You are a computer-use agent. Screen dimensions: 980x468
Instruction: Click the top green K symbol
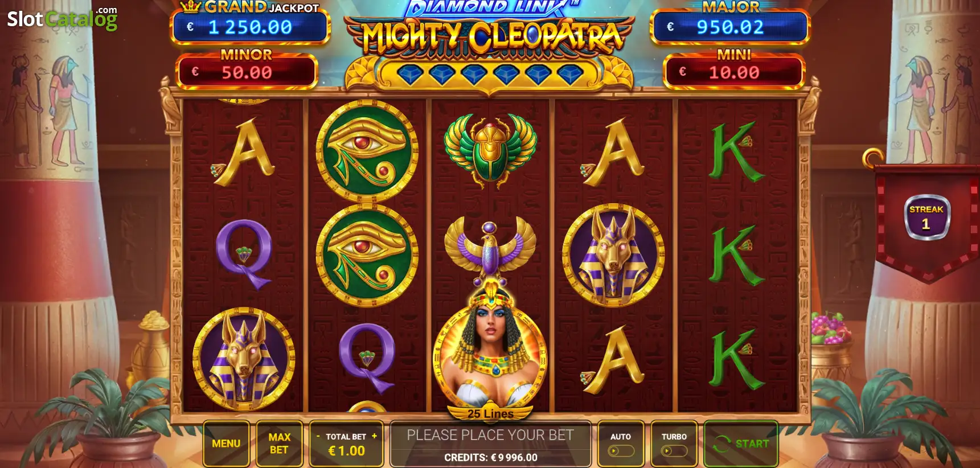[737, 151]
